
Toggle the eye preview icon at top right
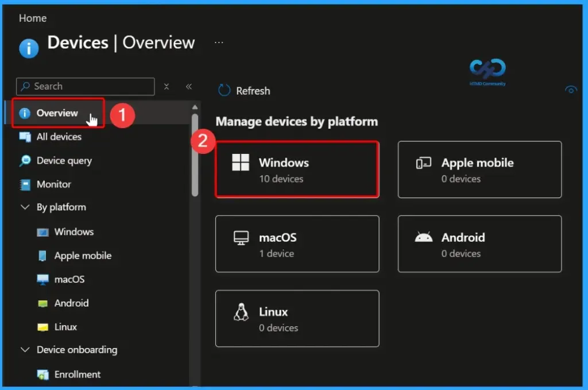click(571, 90)
